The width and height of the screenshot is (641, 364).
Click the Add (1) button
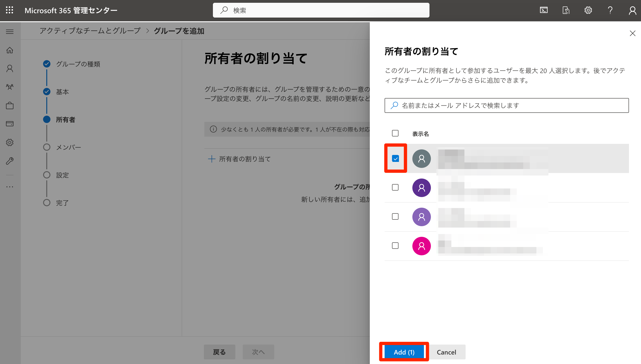click(404, 352)
